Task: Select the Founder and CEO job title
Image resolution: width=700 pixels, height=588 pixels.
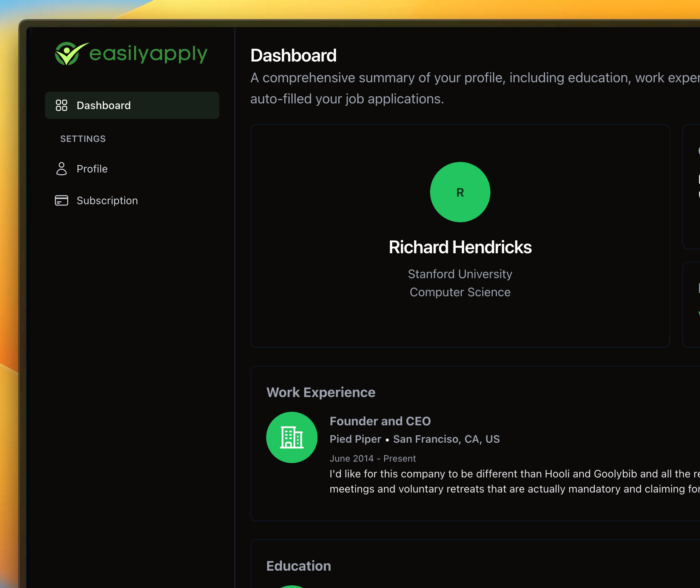Action: (380, 421)
